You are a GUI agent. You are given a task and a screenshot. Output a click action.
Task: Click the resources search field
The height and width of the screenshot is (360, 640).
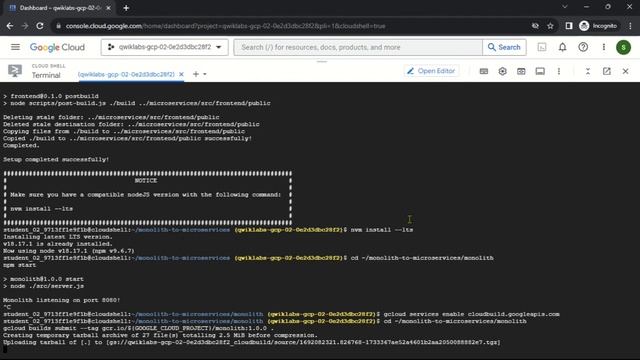point(358,47)
